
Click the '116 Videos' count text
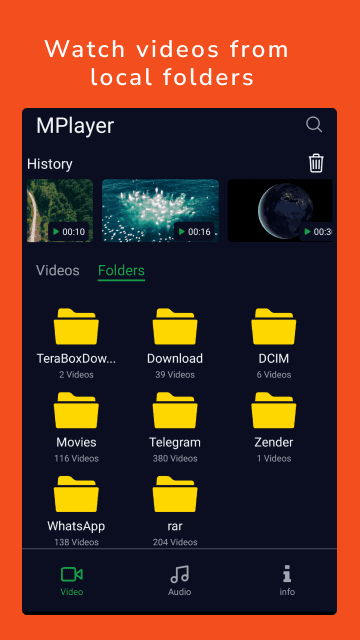tap(76, 459)
